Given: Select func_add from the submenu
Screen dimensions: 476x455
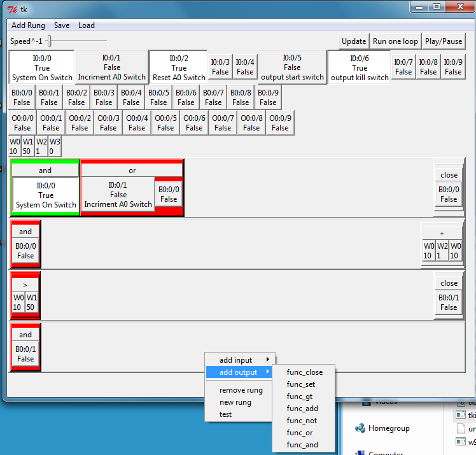Looking at the screenshot, I should (x=304, y=409).
